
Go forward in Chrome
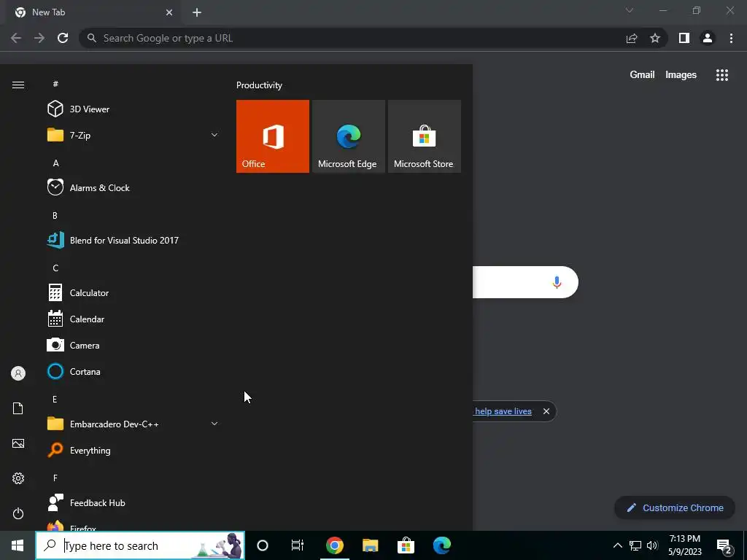tap(39, 38)
